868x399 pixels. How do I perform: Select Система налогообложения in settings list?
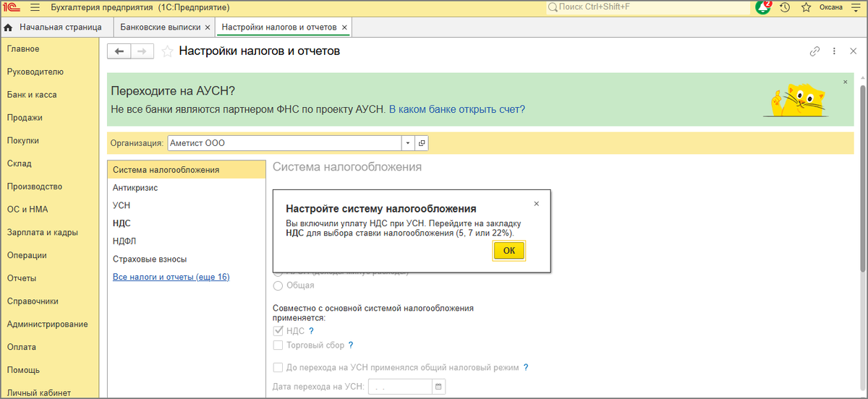click(187, 170)
